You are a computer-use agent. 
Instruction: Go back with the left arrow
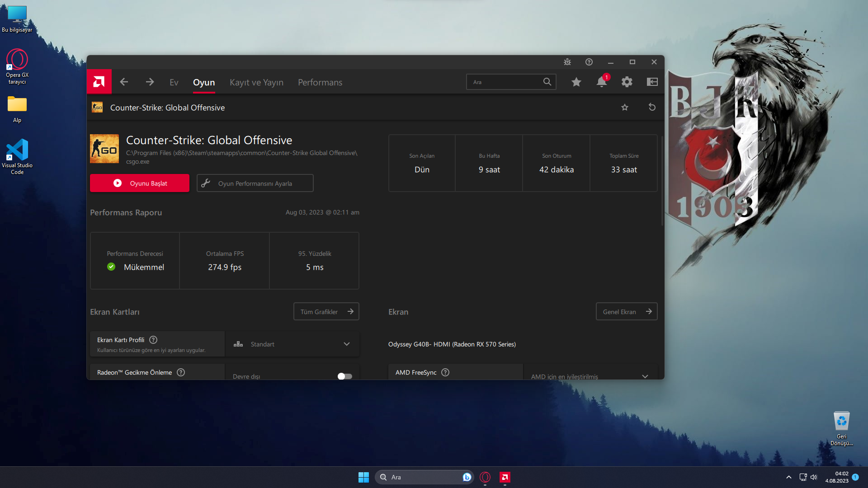click(x=124, y=82)
